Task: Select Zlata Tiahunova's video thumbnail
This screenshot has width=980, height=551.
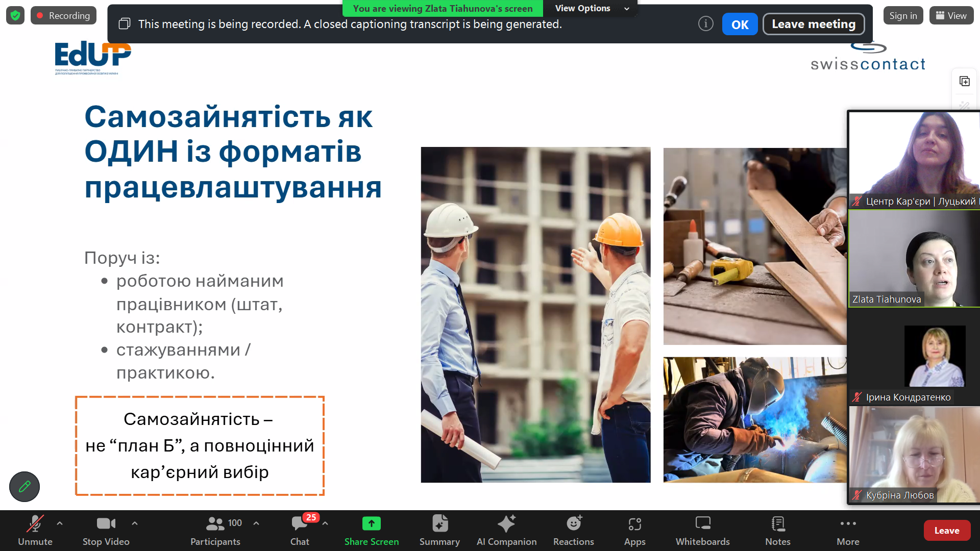Action: [x=914, y=259]
